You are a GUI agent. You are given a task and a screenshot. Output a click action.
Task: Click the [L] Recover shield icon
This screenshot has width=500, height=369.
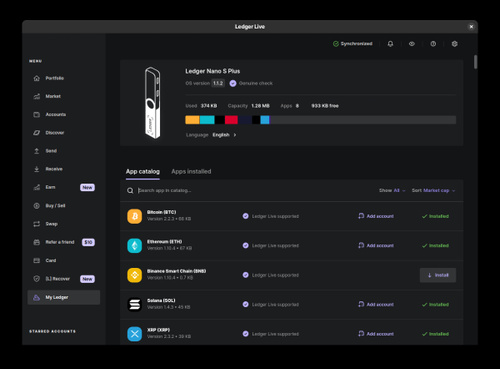pyautogui.click(x=37, y=279)
